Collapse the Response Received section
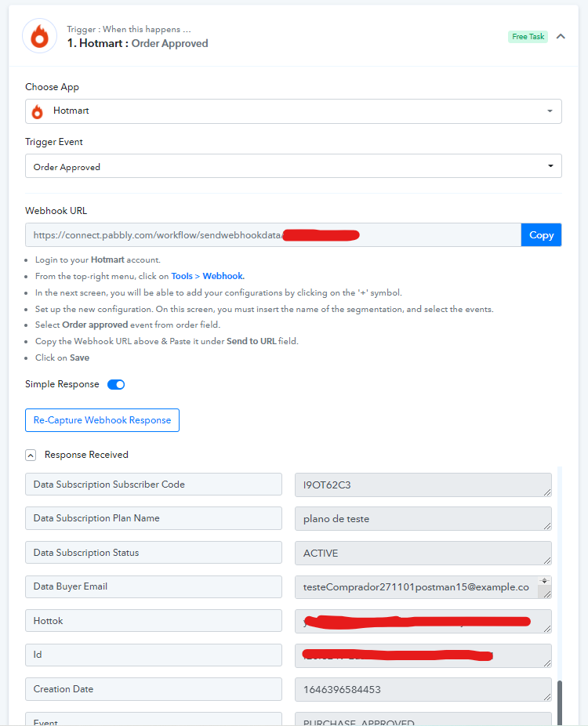The height and width of the screenshot is (726, 588). [31, 456]
